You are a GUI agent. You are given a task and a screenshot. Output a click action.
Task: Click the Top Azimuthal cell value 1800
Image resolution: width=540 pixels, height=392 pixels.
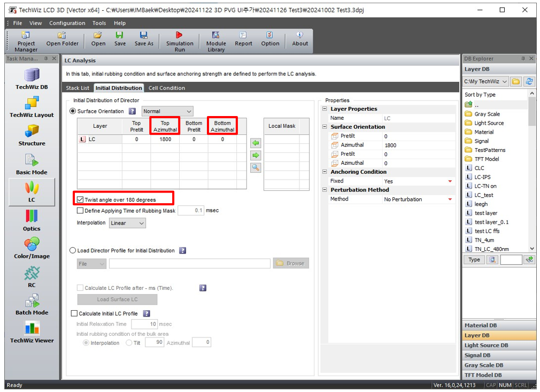165,139
